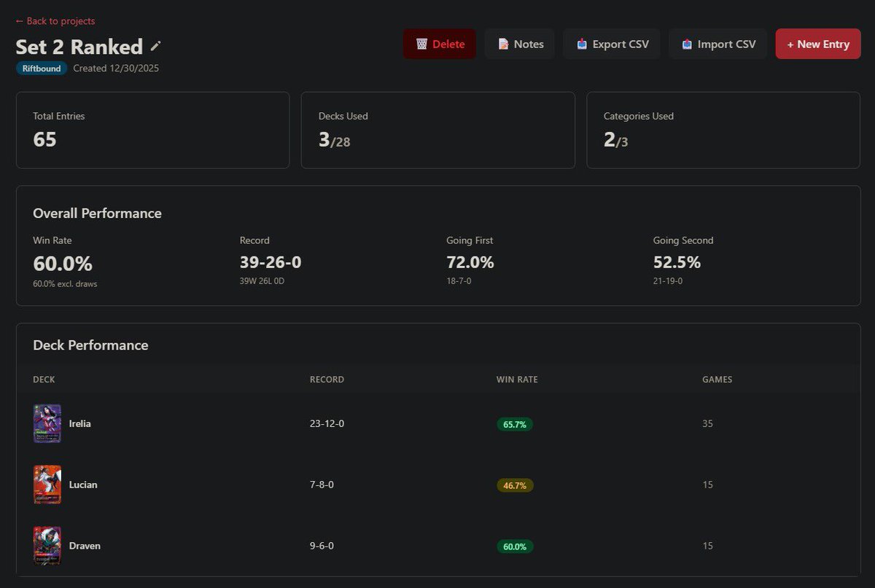
Task: Select the Draven deck name
Action: click(x=85, y=546)
